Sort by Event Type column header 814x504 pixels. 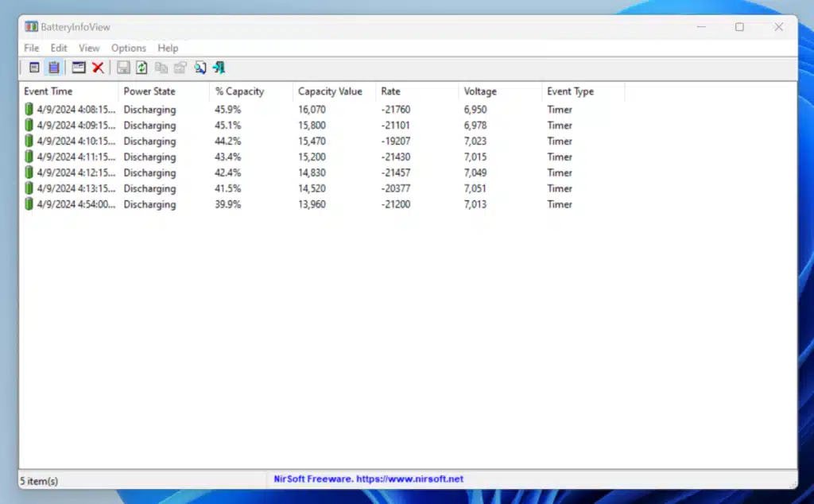(583, 91)
